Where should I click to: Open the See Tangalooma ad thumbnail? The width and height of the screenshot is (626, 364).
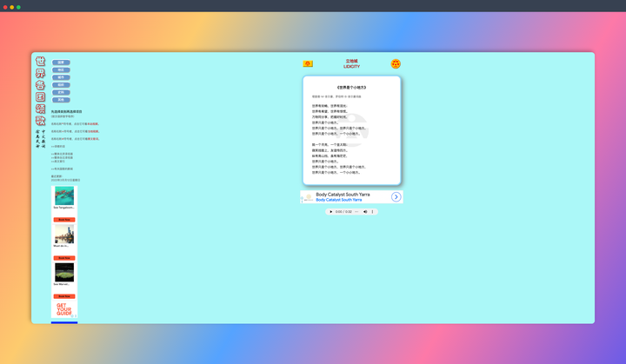point(64,195)
